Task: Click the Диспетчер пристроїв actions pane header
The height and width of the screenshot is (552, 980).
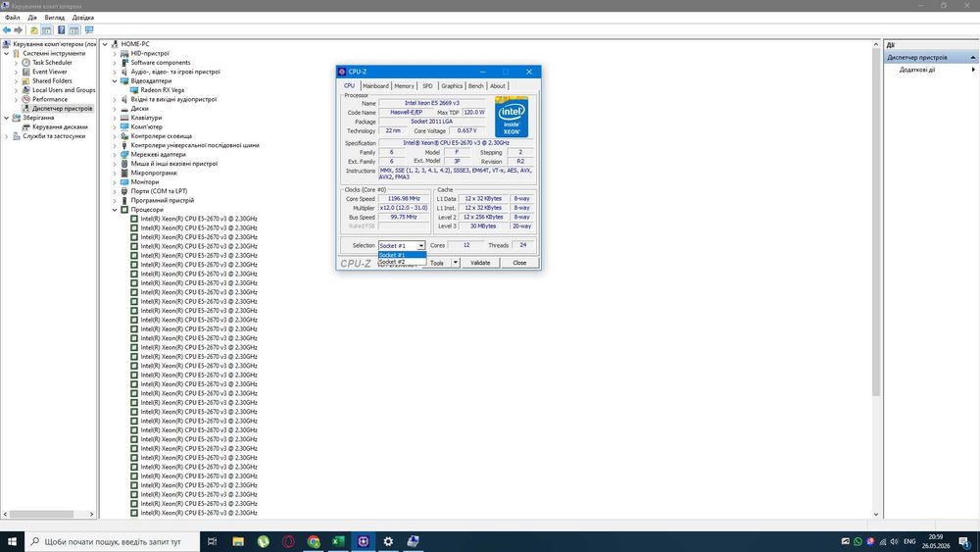Action: coord(931,58)
